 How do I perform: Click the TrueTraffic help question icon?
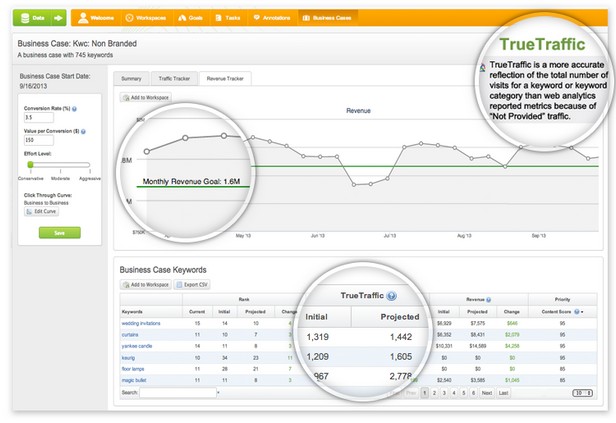[x=391, y=296]
